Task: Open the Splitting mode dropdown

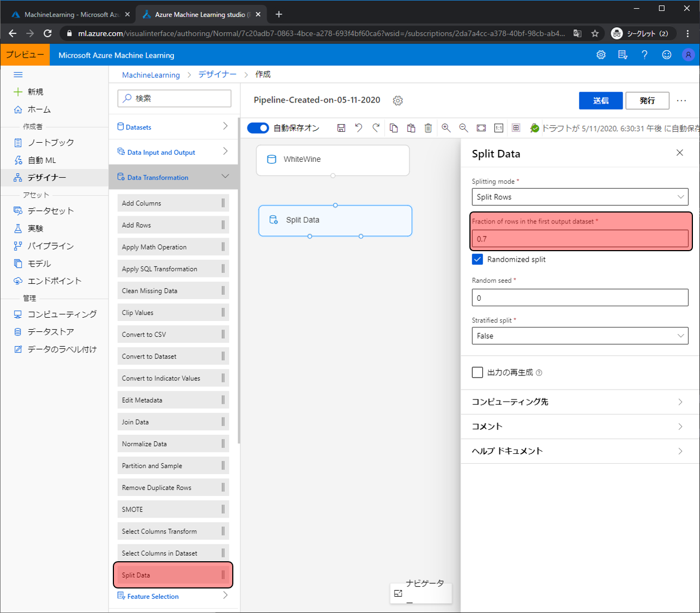Action: coord(580,197)
